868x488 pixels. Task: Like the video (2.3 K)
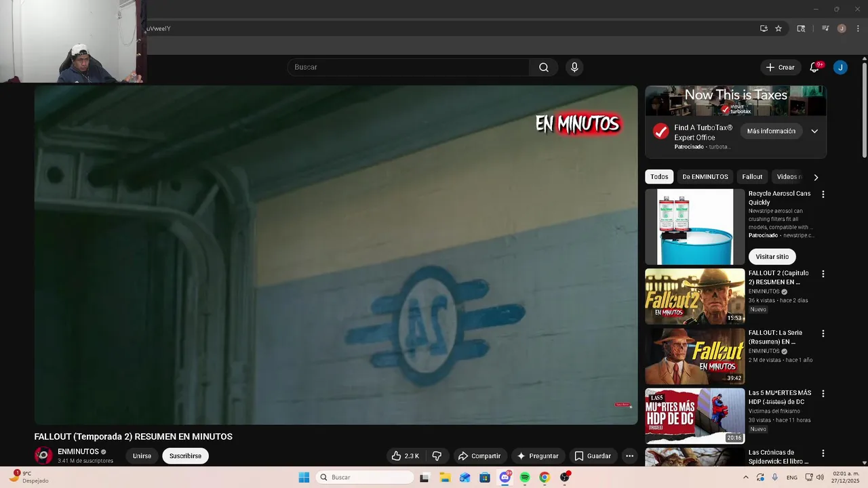(405, 456)
